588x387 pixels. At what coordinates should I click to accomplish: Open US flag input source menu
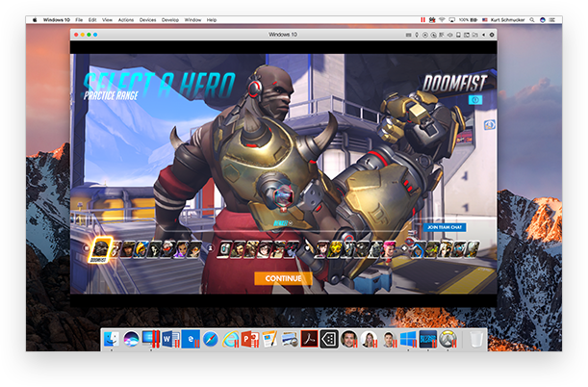point(484,20)
